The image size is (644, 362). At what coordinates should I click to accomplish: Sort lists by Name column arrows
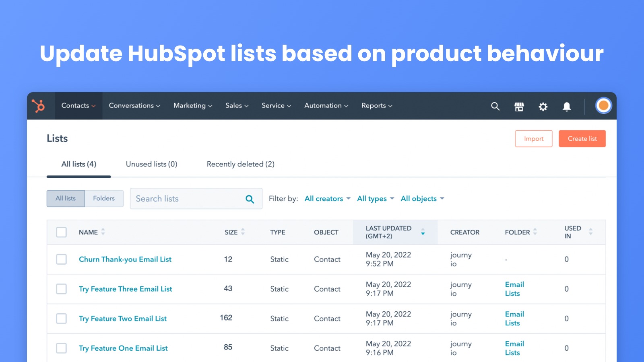pyautogui.click(x=103, y=232)
